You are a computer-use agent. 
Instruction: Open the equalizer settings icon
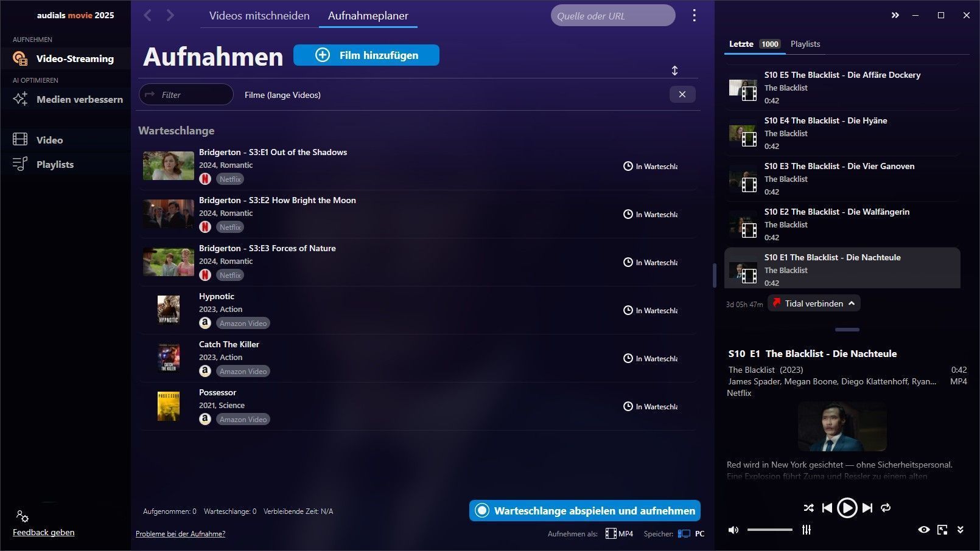(x=807, y=530)
